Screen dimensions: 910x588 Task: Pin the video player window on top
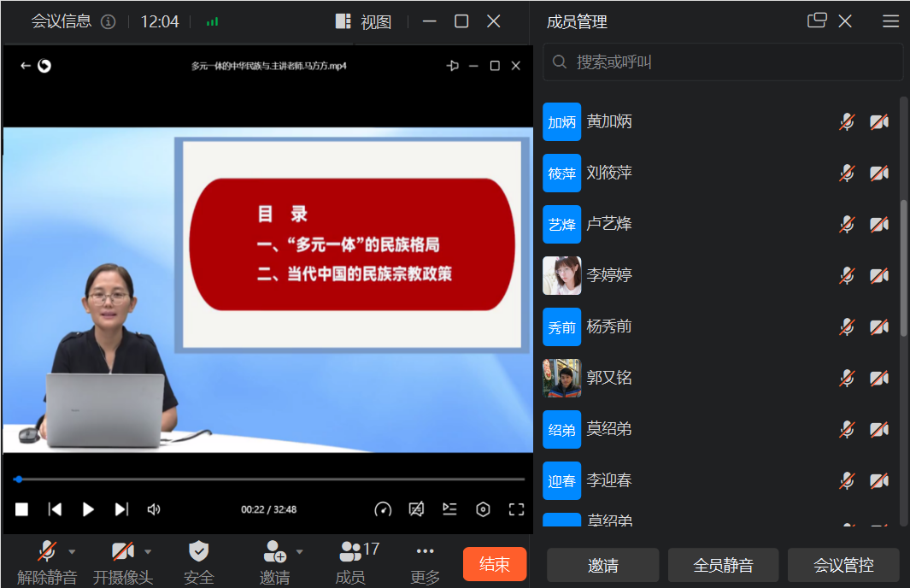453,66
